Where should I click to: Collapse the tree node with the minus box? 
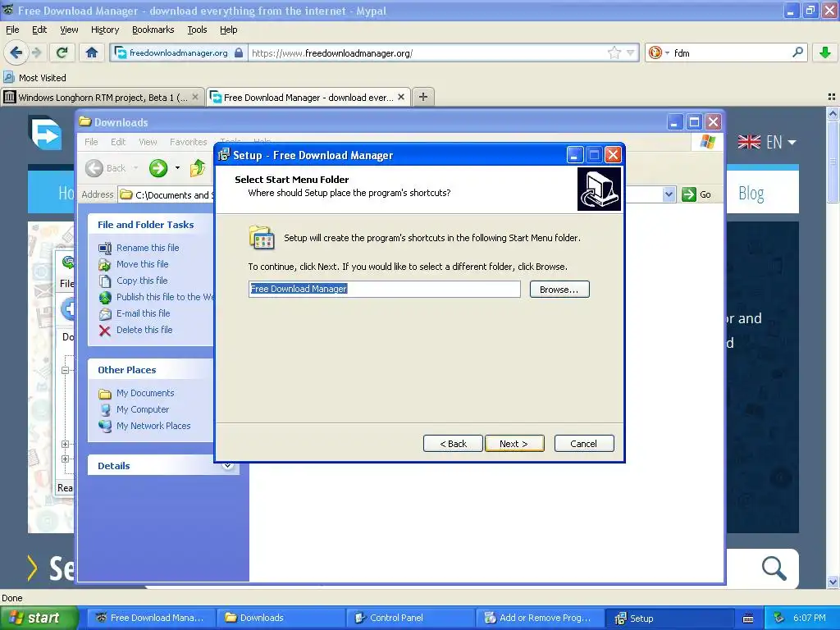65,370
